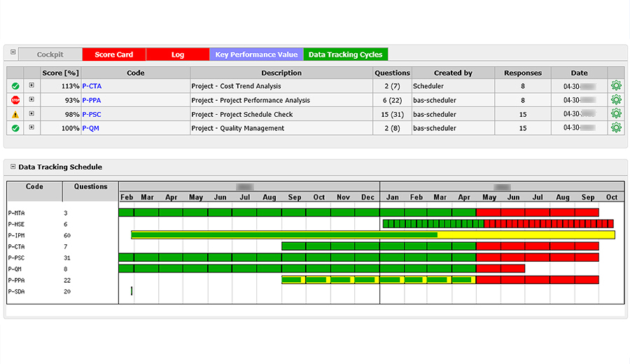The image size is (630, 364).
Task: Expand the P-CTA row details
Action: (31, 86)
